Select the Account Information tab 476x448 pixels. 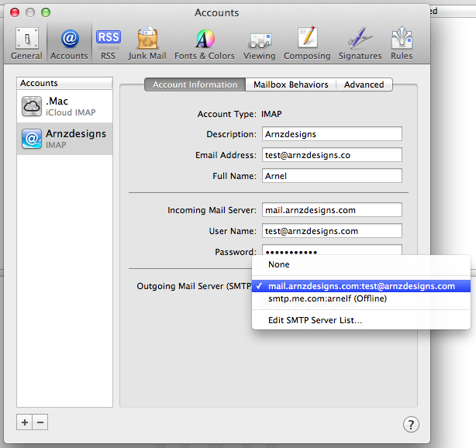pos(195,84)
